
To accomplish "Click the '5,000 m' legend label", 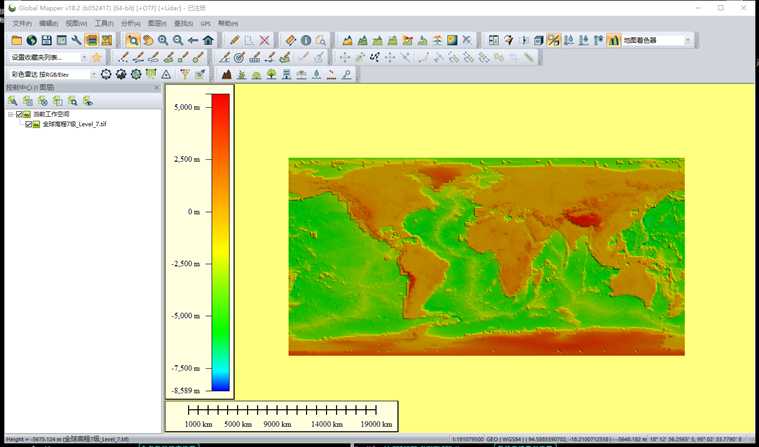I will point(187,107).
